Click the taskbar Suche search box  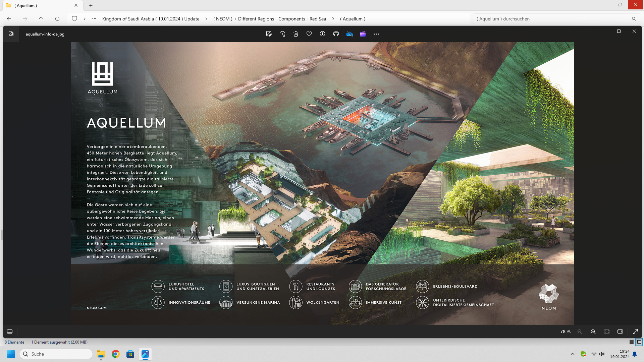pyautogui.click(x=56, y=354)
